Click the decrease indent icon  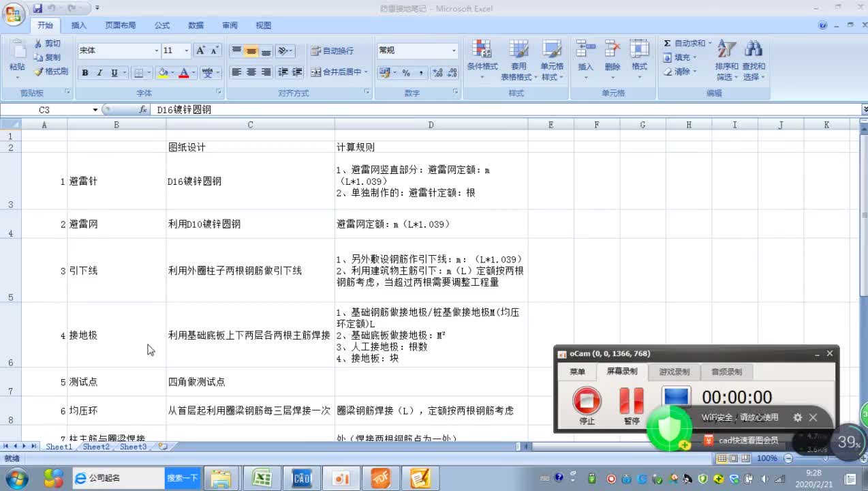tap(283, 72)
